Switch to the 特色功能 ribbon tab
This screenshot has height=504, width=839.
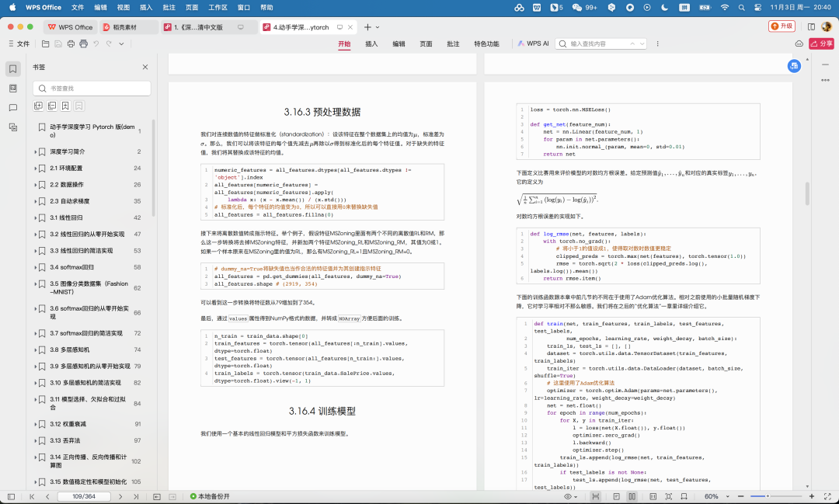486,43
